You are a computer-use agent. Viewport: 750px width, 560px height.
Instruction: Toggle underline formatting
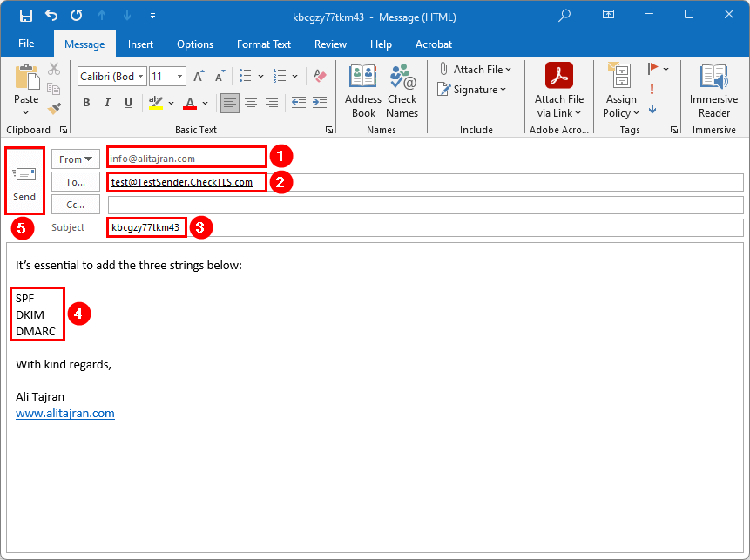click(126, 102)
